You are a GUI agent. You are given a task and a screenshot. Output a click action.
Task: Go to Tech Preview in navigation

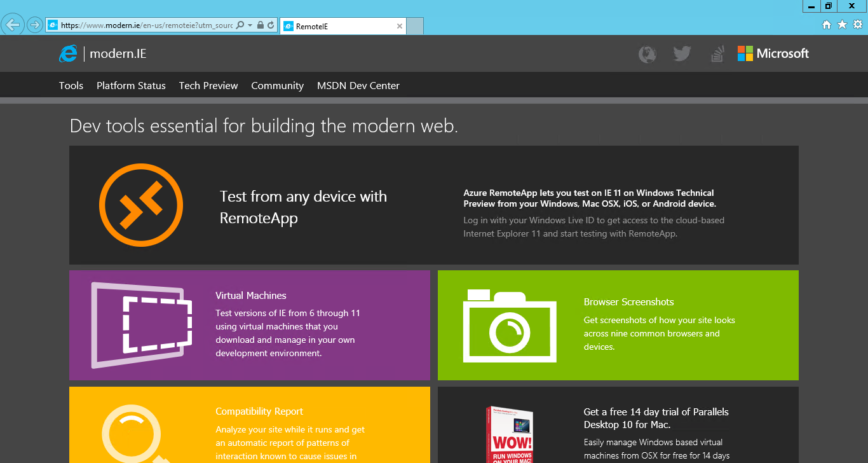(x=208, y=85)
